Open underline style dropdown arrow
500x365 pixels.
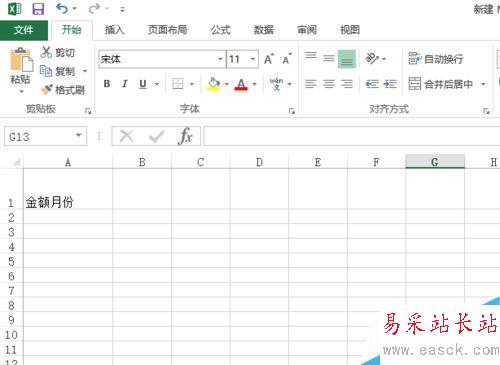click(157, 84)
